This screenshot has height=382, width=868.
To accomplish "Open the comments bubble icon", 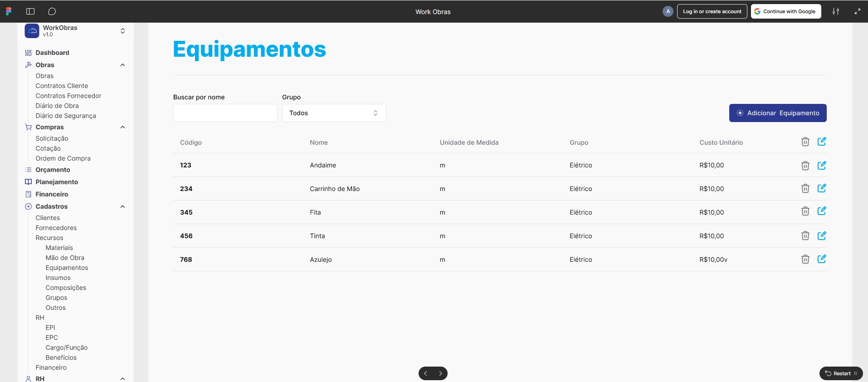I will pos(52,11).
